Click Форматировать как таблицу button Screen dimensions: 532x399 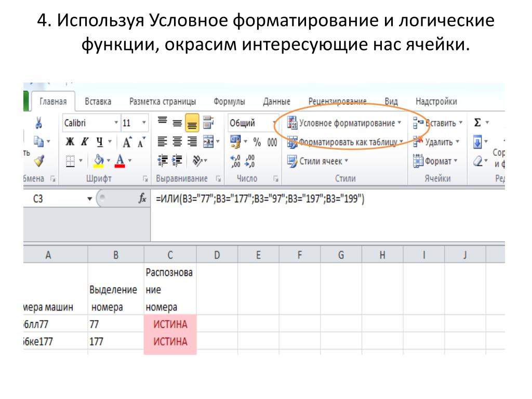click(345, 142)
